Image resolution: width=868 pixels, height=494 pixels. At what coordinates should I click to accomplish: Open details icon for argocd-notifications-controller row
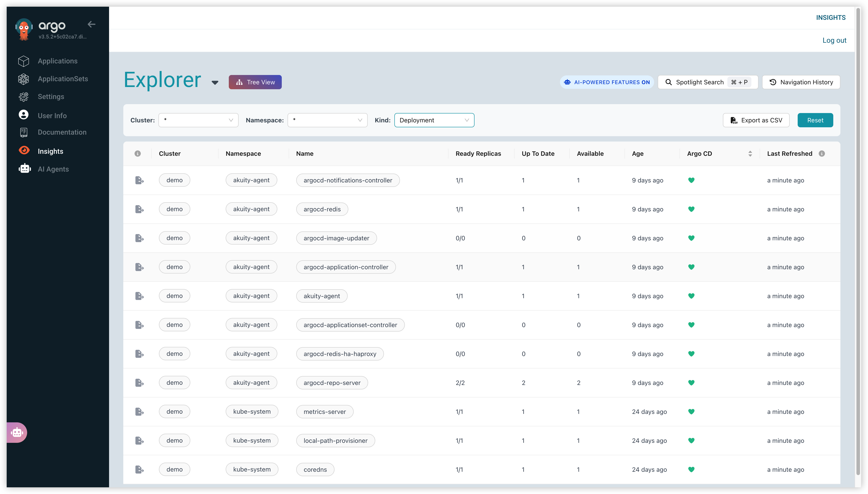point(140,180)
